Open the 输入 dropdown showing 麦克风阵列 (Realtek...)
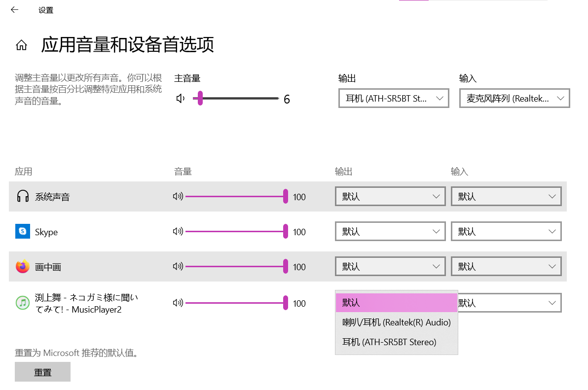 pos(514,98)
